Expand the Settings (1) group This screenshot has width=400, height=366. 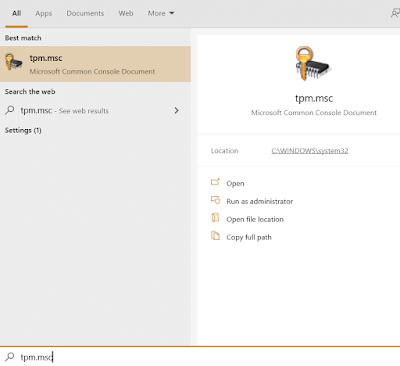[23, 130]
